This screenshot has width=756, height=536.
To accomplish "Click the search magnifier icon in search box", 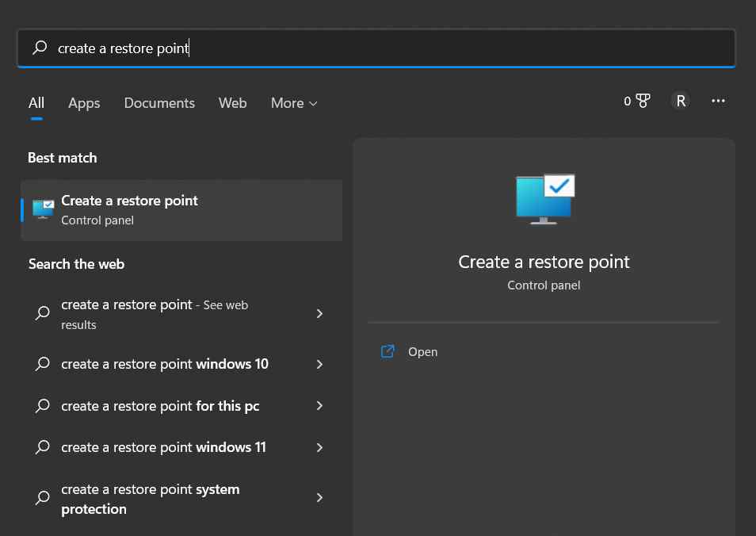I will [40, 48].
